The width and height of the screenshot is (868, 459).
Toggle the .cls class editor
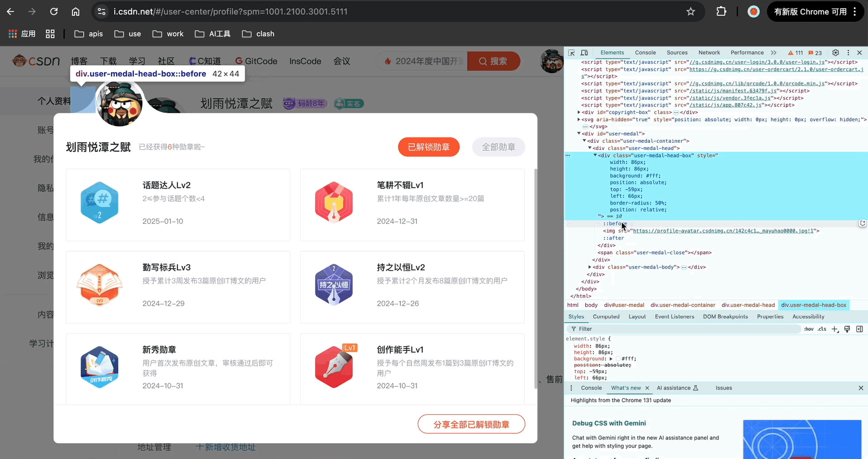[x=822, y=329]
